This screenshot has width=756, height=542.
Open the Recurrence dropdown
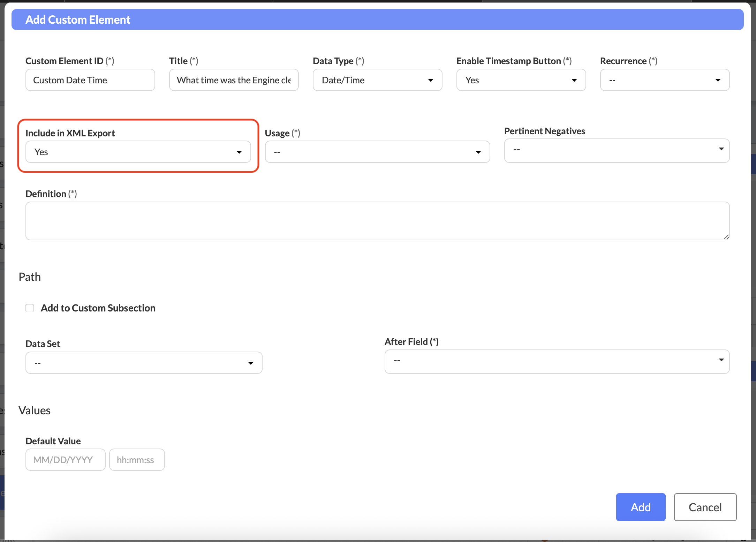665,80
